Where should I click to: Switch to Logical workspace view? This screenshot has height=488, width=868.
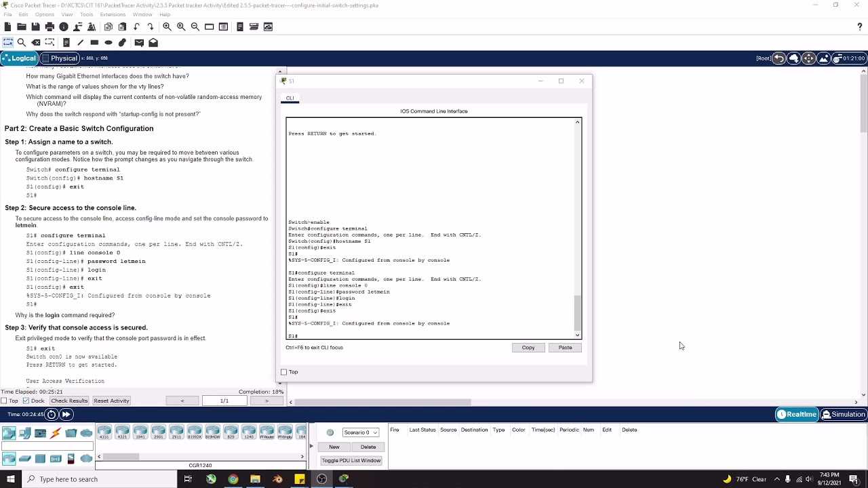pyautogui.click(x=19, y=58)
